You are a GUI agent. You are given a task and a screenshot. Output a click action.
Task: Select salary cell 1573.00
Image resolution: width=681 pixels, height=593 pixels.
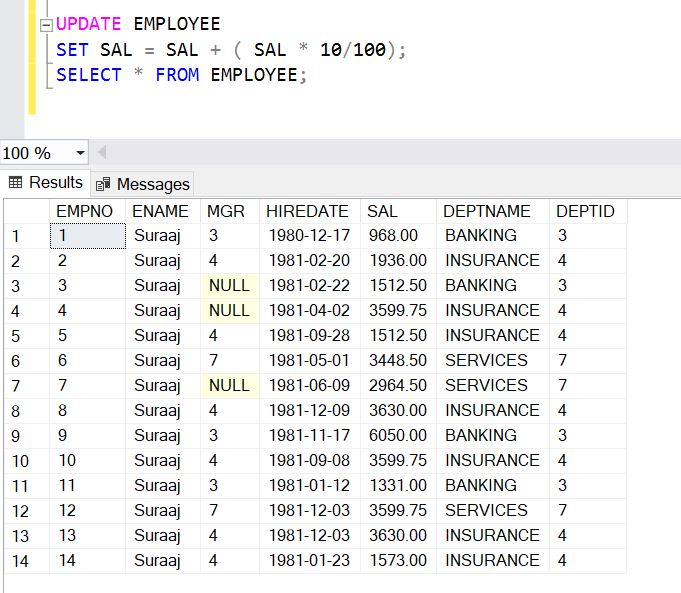point(398,560)
